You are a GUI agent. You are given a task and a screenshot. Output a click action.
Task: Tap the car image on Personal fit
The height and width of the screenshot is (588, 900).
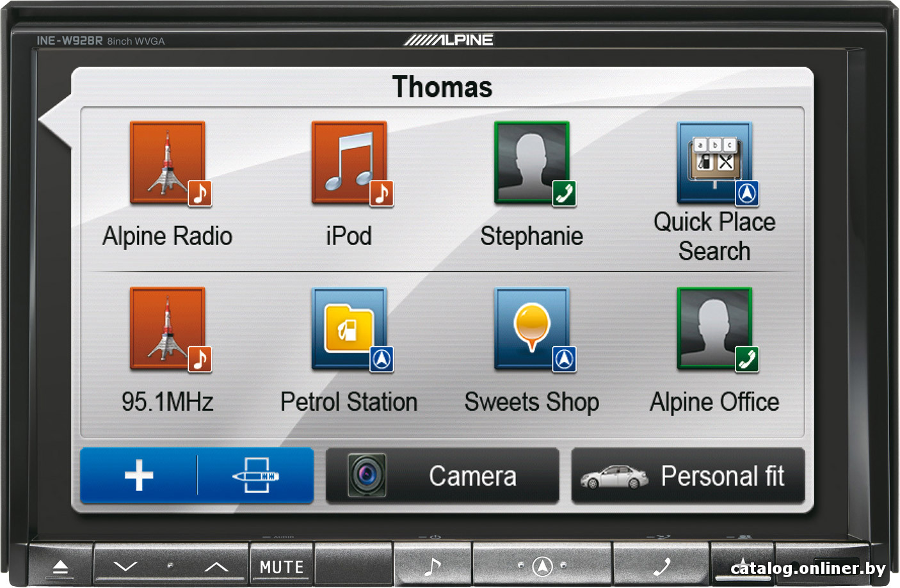coord(614,477)
